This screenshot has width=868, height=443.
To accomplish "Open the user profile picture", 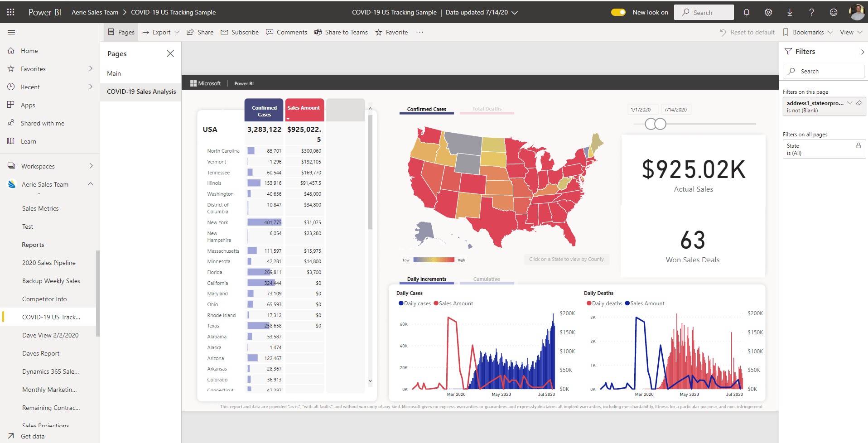I will coord(857,12).
